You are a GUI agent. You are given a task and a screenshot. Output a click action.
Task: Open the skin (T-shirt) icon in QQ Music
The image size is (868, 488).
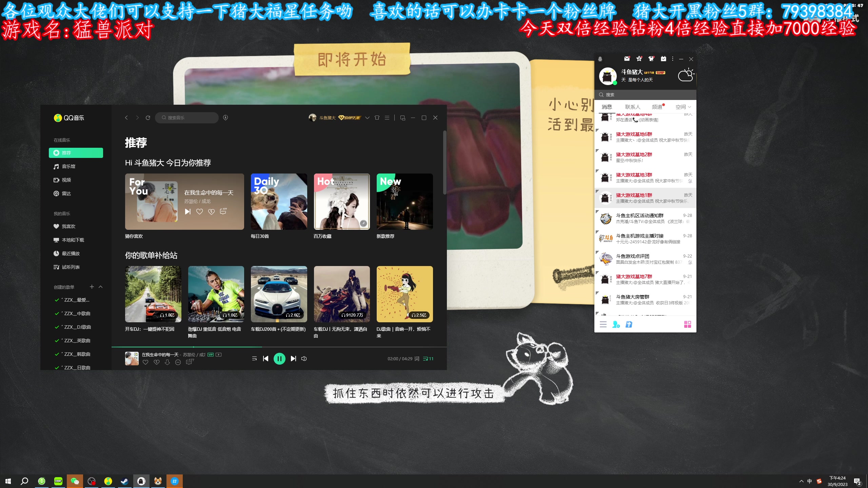tap(377, 118)
